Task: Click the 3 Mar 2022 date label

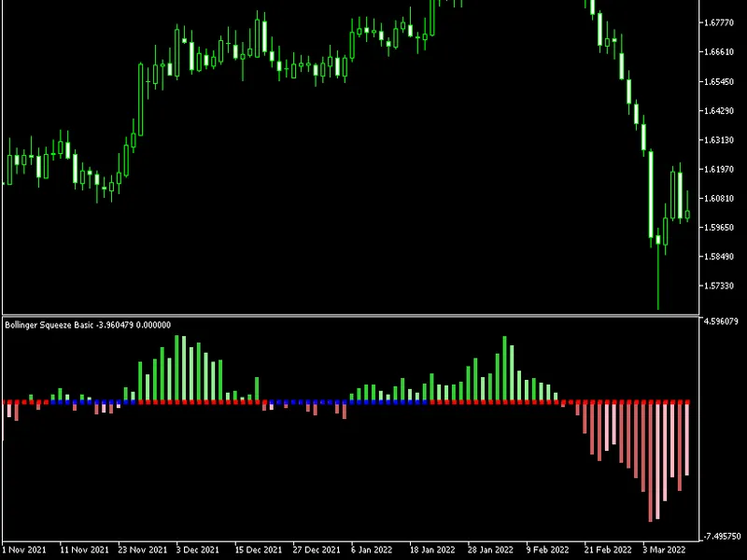Action: [664, 550]
